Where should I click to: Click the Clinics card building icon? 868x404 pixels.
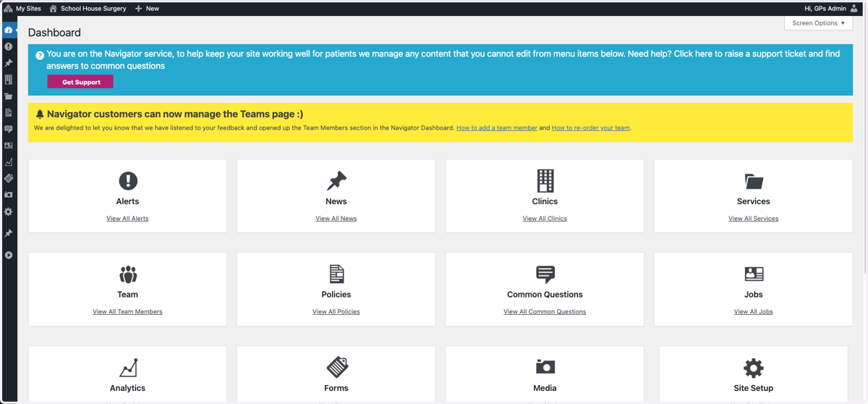[545, 181]
